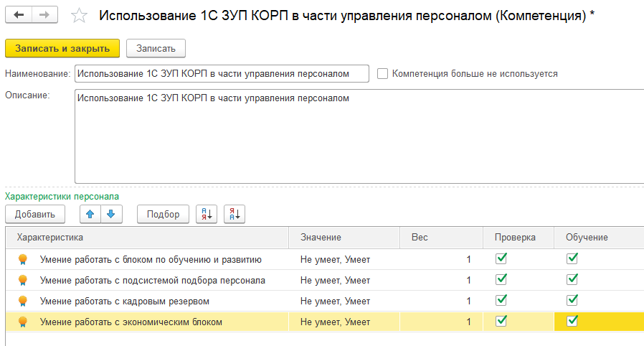Go forward with the right arrow button
This screenshot has width=644, height=346.
click(x=44, y=15)
